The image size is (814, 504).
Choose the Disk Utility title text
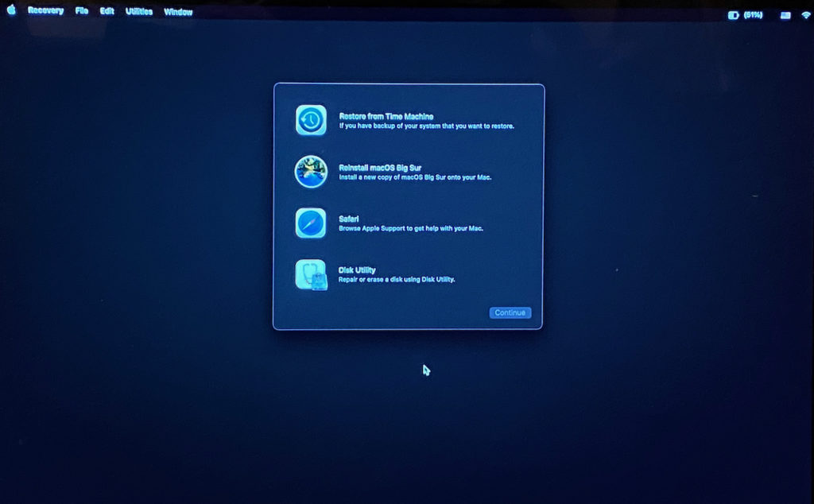click(357, 270)
